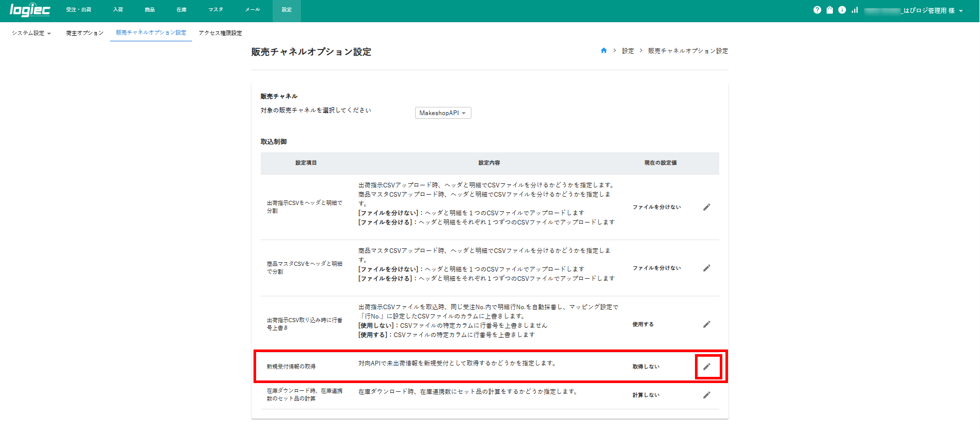Open the MakeshopAPI sales channel dropdown
The width and height of the screenshot is (980, 429).
(x=442, y=113)
